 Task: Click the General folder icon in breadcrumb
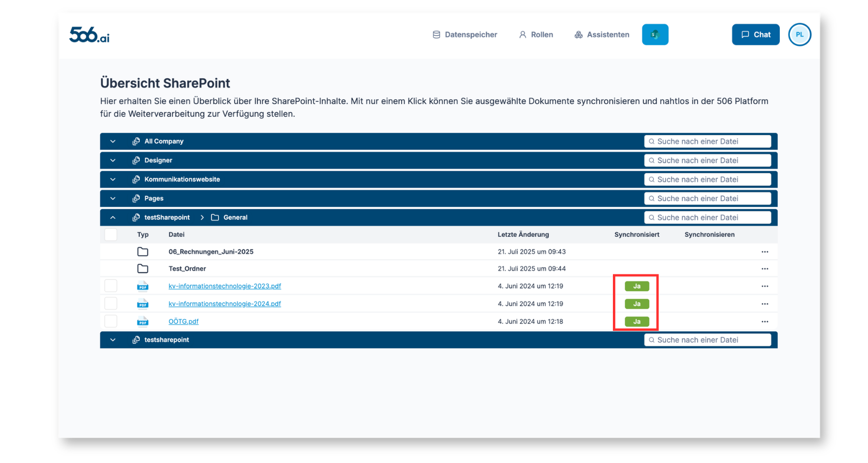pyautogui.click(x=215, y=218)
